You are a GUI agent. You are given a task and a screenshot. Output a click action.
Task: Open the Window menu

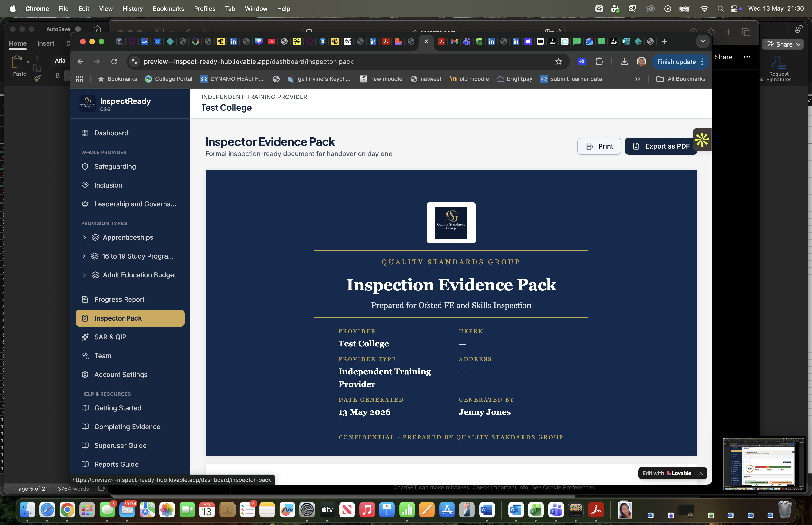256,8
